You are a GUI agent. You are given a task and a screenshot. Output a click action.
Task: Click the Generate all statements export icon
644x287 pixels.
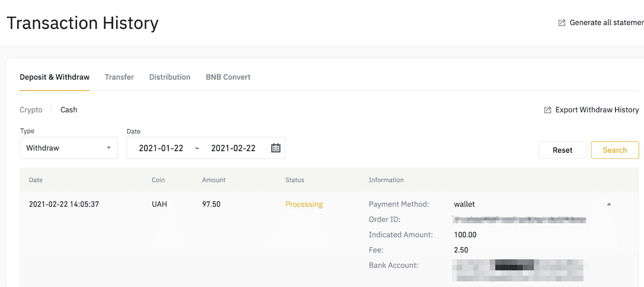click(562, 23)
